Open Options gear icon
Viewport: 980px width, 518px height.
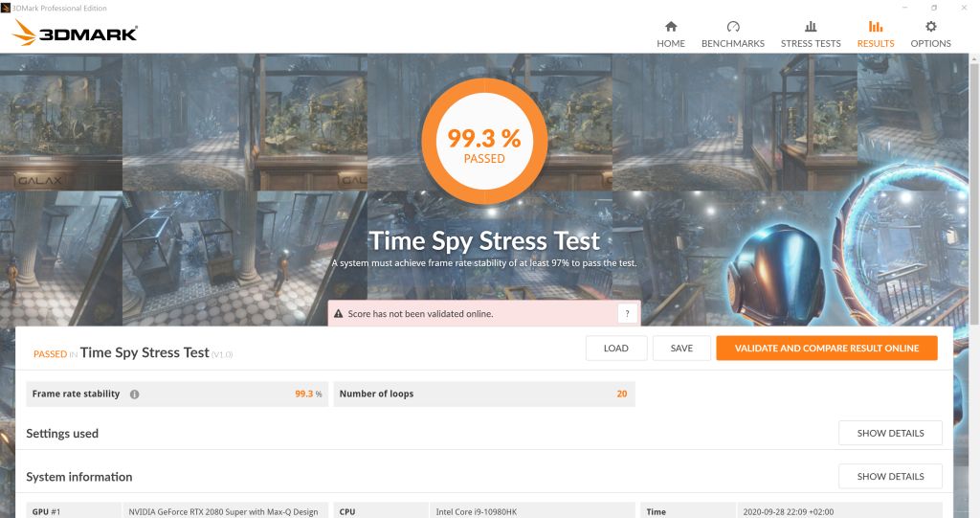[x=930, y=26]
